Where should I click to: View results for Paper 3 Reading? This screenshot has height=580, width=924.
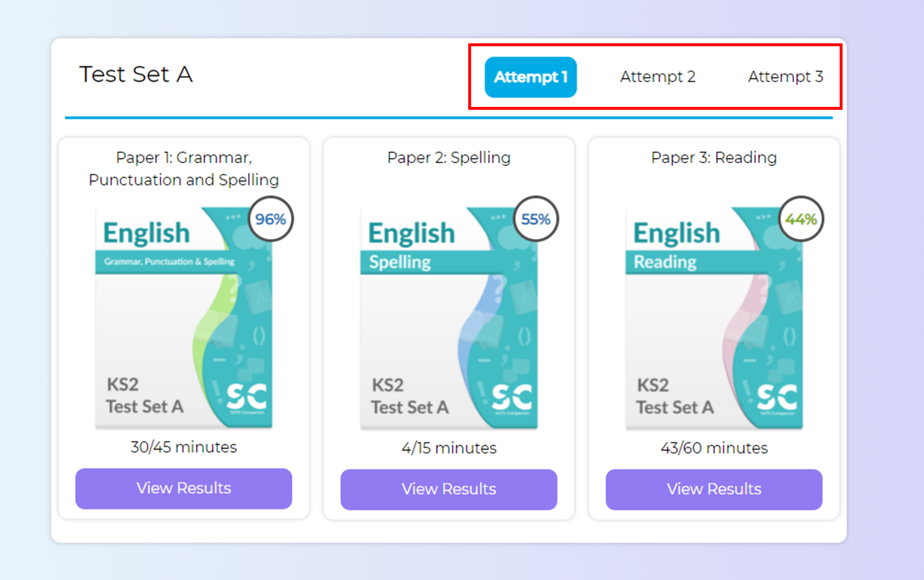click(714, 489)
